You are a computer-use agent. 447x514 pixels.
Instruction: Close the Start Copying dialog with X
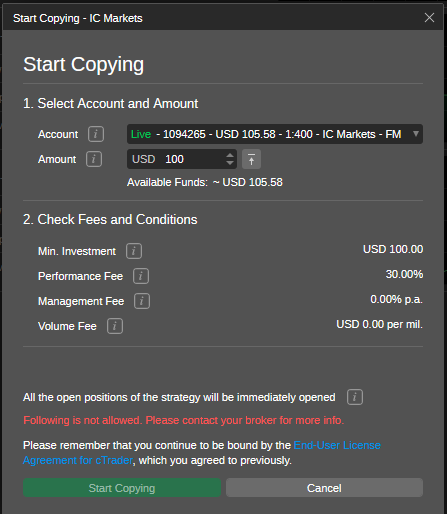point(429,18)
